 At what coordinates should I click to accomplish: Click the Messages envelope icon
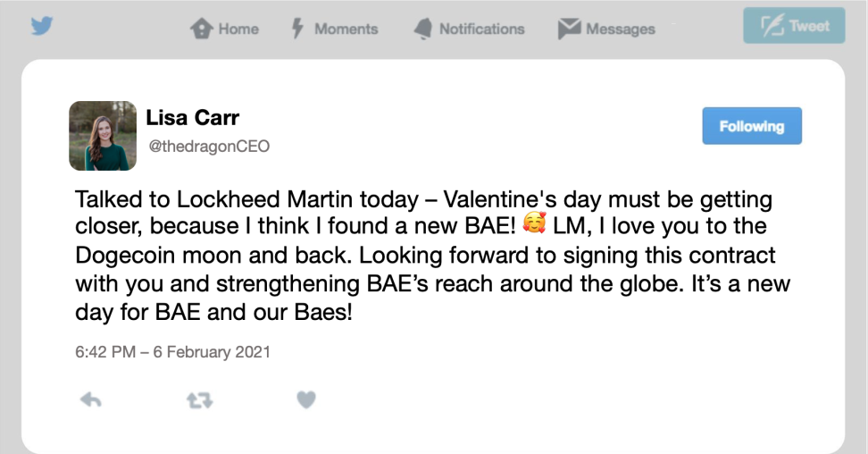pyautogui.click(x=569, y=29)
